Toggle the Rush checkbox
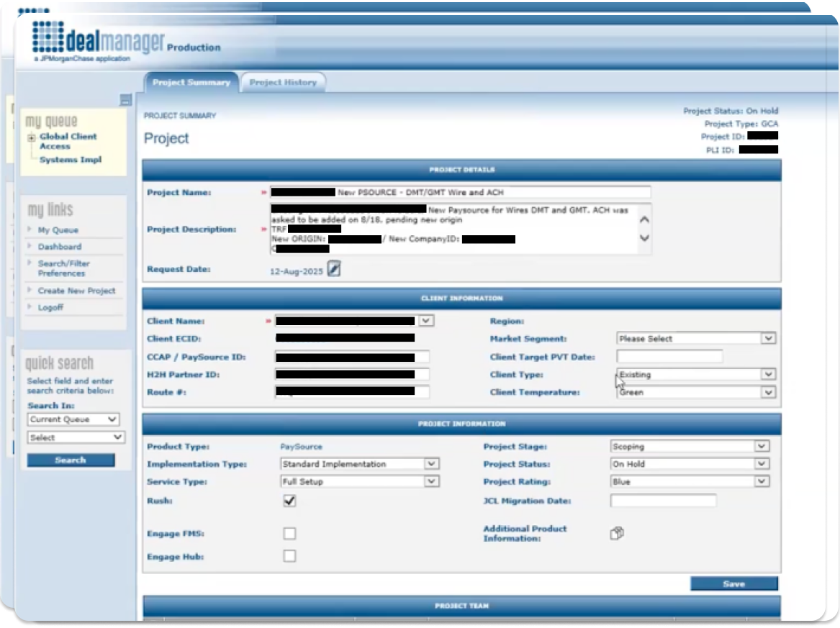 pos(289,501)
